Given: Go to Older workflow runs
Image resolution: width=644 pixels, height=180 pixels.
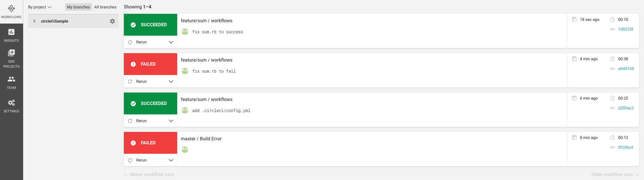Looking at the screenshot, I should tap(615, 174).
